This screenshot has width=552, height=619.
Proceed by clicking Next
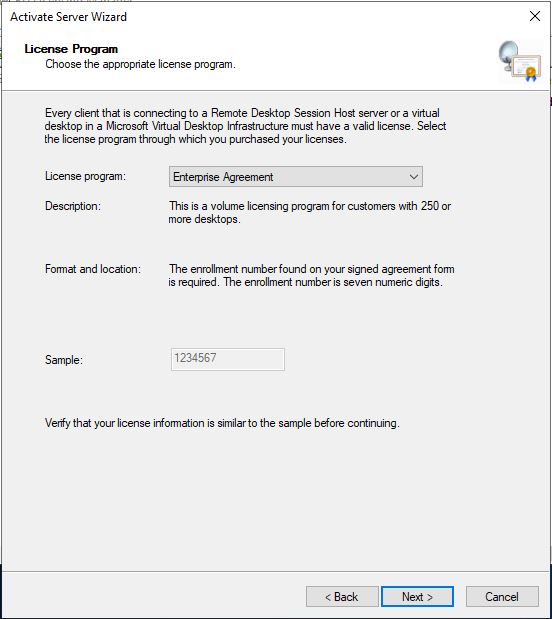coord(417,596)
